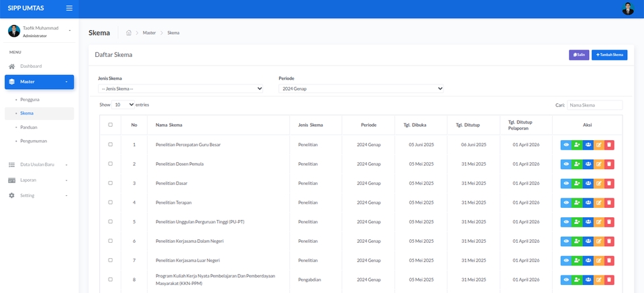Click the orange edit icon for Penelitian Dosen Pemula
The width and height of the screenshot is (644, 293).
click(598, 164)
